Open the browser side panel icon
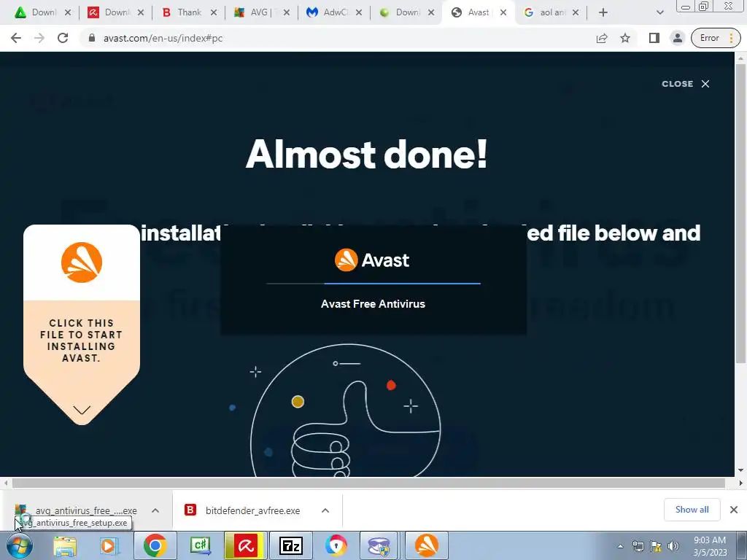This screenshot has width=747, height=560. (654, 38)
